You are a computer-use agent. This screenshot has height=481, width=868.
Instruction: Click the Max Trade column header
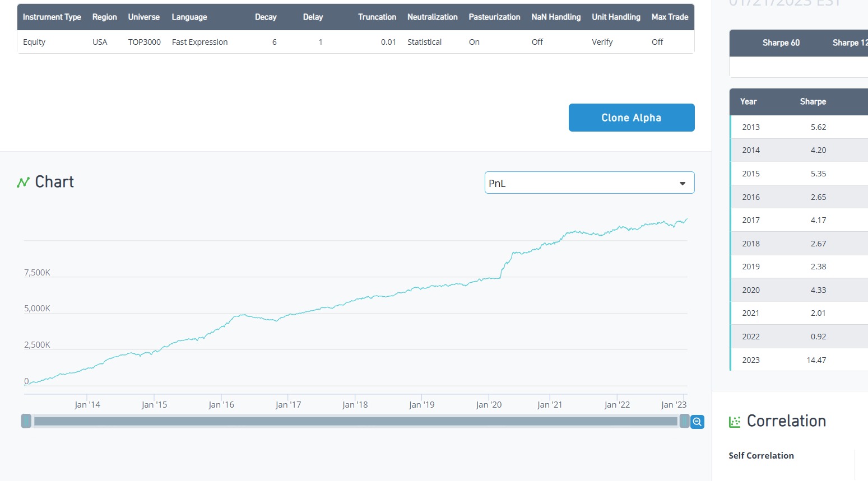(670, 17)
